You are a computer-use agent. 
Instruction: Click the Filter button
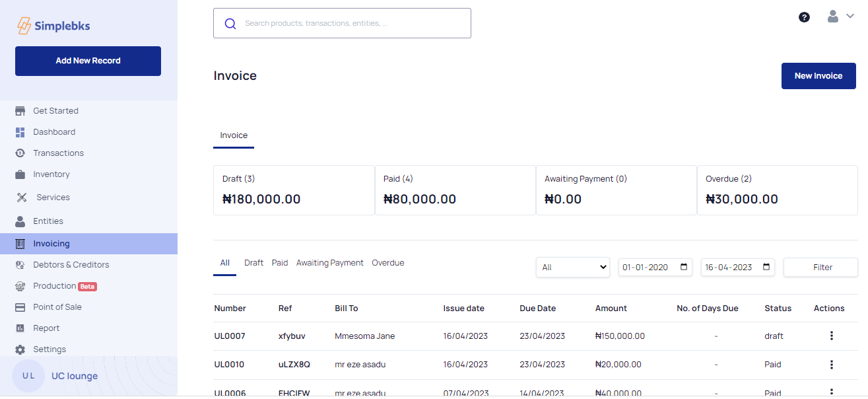820,268
